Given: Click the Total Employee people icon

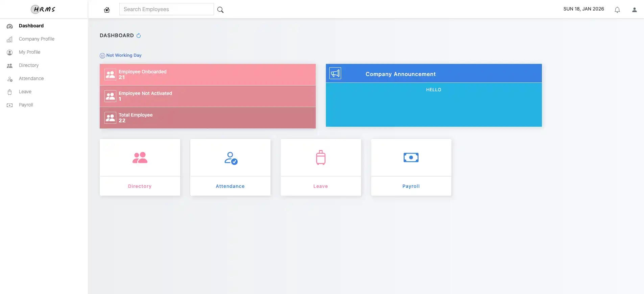Looking at the screenshot, I should pos(110,118).
